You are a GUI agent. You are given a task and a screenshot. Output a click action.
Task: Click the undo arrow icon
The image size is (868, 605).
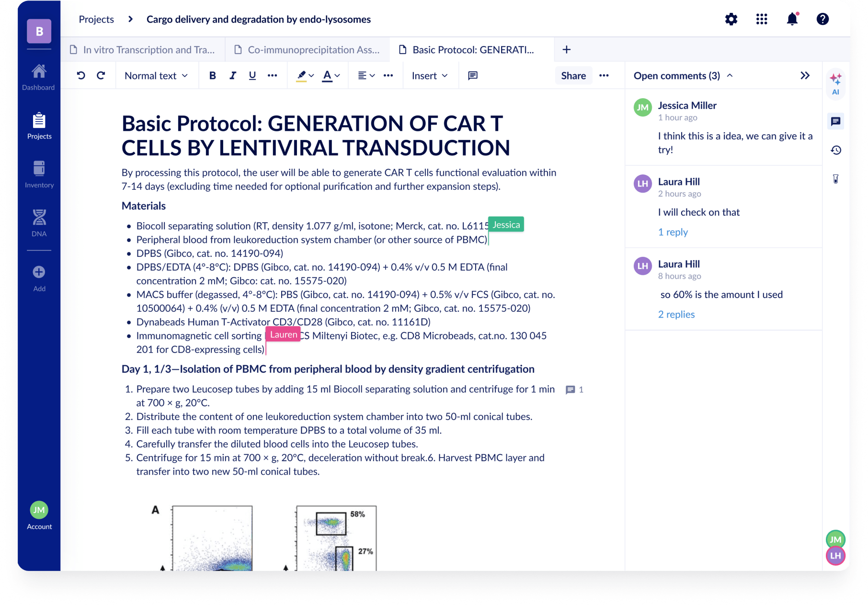81,76
